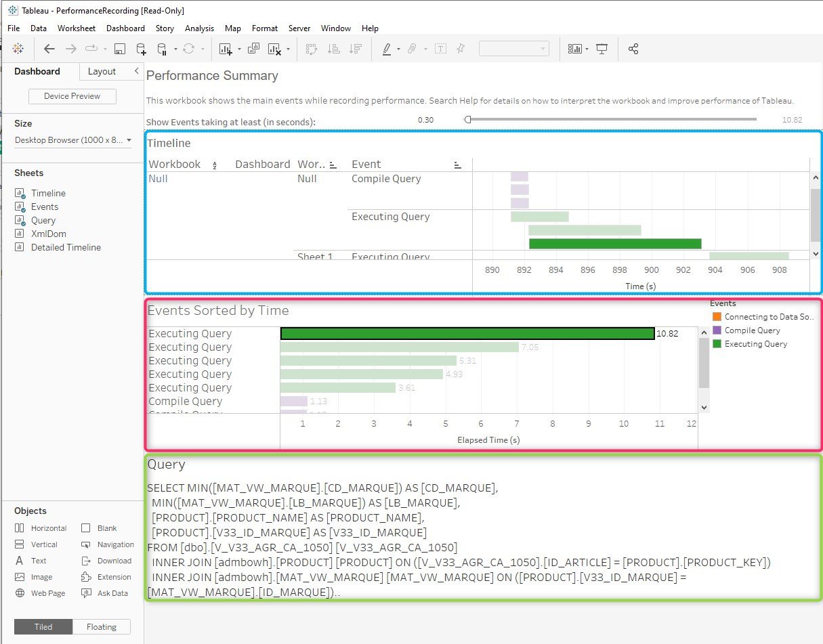This screenshot has width=823, height=644.
Task: Click the Undo back arrow icon
Action: (x=49, y=49)
